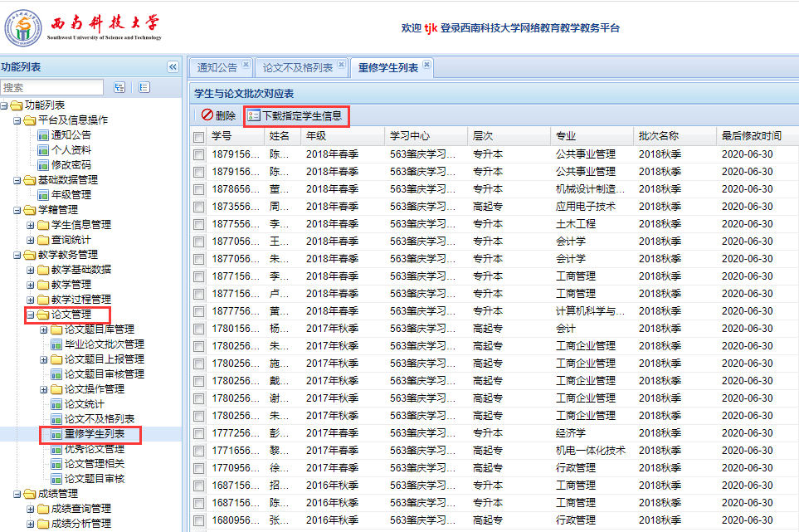Close the 通知公告 tab
Screen dimensions: 799x532
pyautogui.click(x=245, y=64)
